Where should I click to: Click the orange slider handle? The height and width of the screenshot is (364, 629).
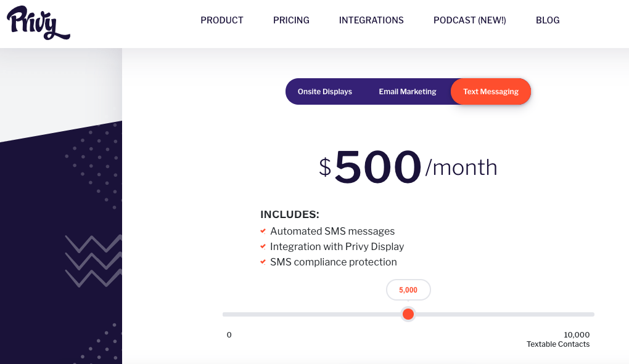408,314
